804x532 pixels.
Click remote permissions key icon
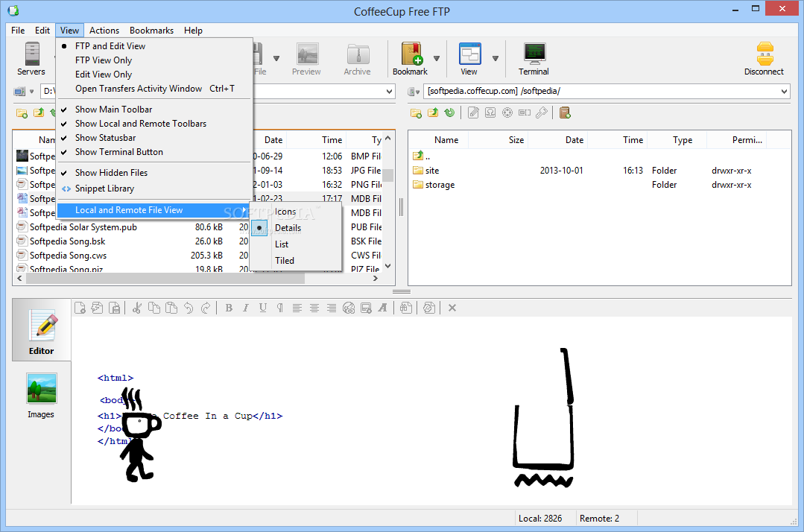click(x=542, y=113)
